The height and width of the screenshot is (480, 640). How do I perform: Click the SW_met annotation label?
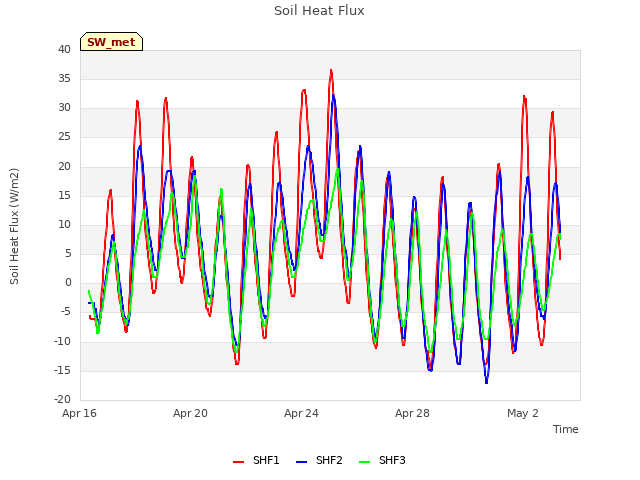click(x=111, y=42)
